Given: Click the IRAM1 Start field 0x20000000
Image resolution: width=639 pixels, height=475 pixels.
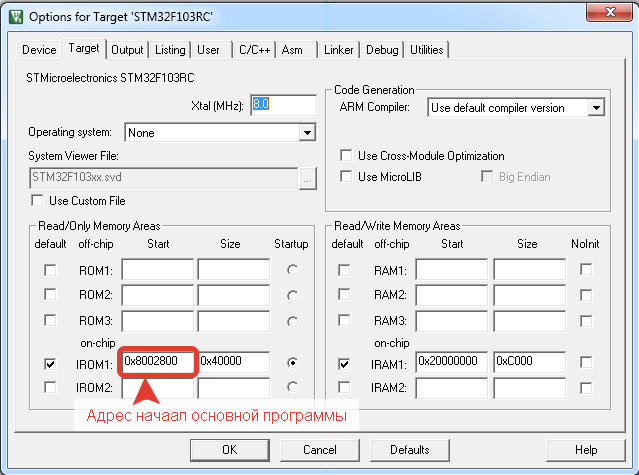Looking at the screenshot, I should 452,362.
